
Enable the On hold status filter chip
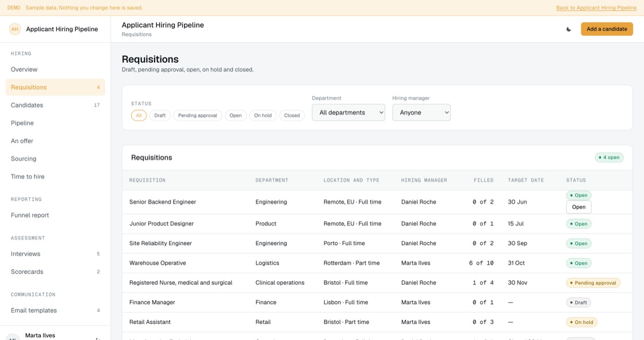click(x=263, y=116)
